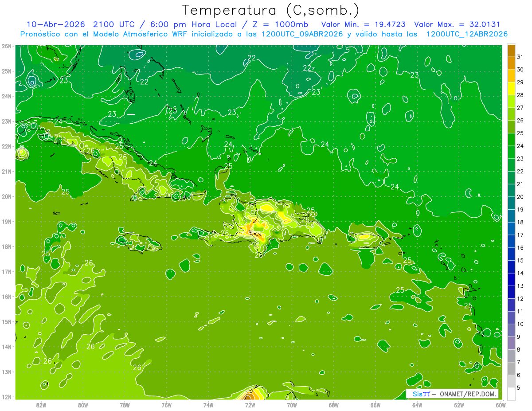
Task: Click the 19N latitude axis label
Action: 6,222
